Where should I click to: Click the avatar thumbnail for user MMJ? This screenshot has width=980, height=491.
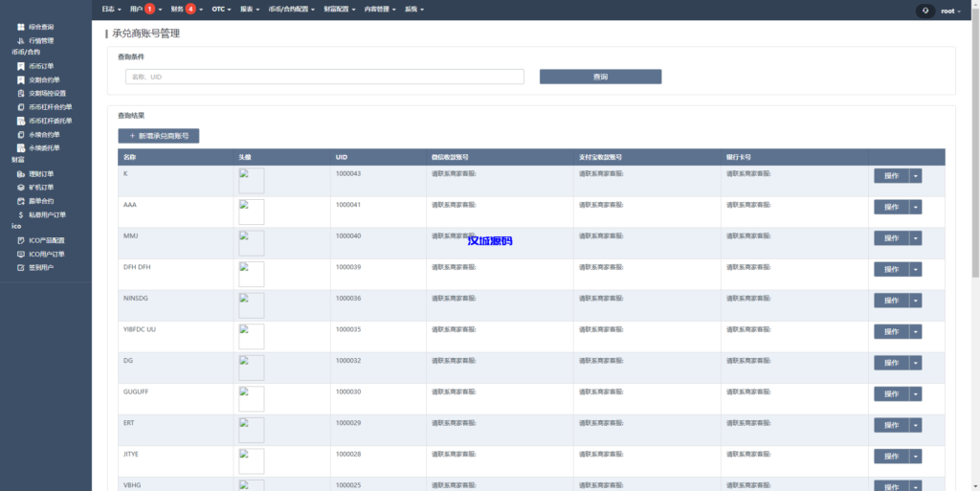tap(251, 242)
